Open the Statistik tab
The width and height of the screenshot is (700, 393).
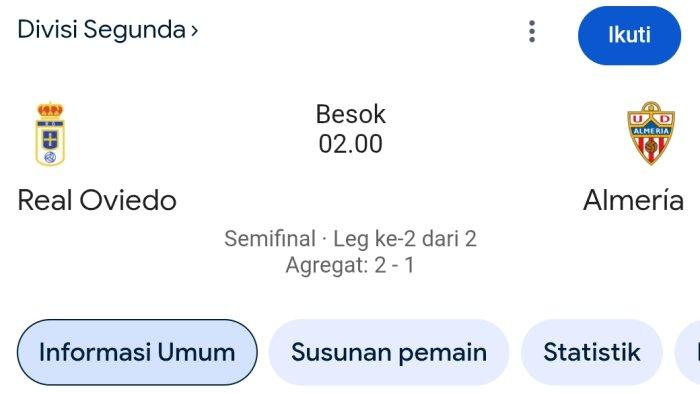[x=592, y=352]
